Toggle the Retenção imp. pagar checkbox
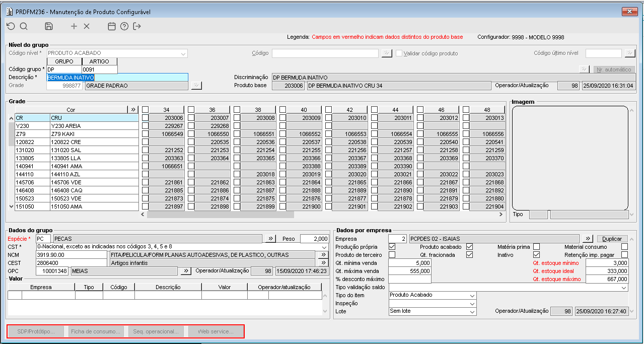The image size is (644, 344). pyautogui.click(x=624, y=255)
